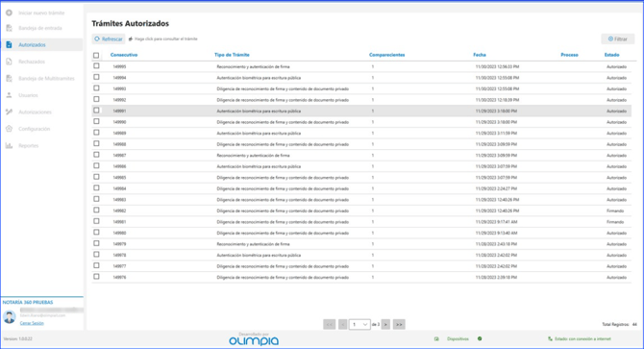Click the Reportes bar chart icon
Viewport: 644px width, 349px height.
pos(9,145)
